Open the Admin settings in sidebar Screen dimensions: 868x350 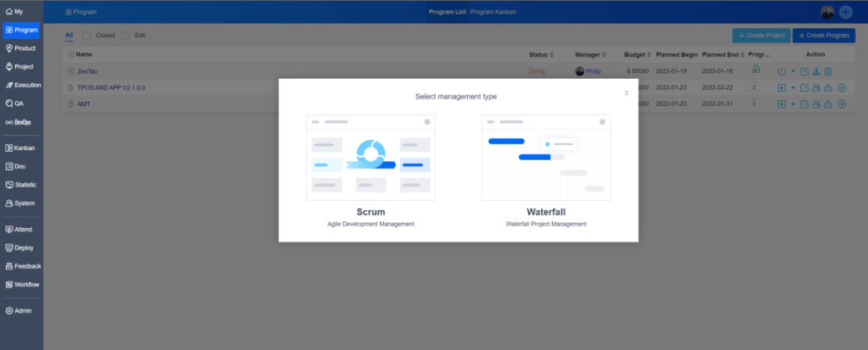pyautogui.click(x=20, y=311)
